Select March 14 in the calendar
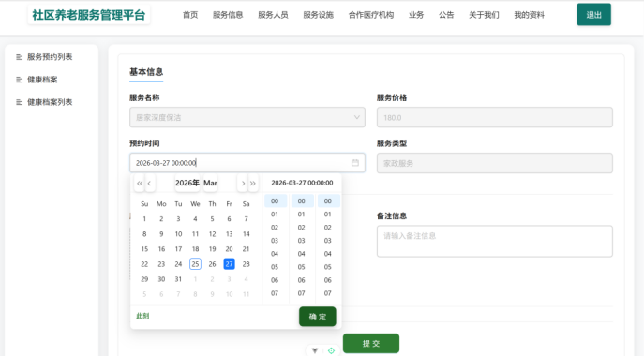Image resolution: width=644 pixels, height=356 pixels. click(x=246, y=234)
